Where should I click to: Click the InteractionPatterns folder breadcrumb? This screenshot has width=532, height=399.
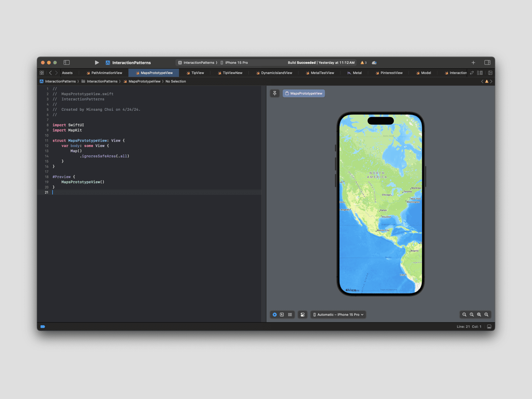[99, 81]
